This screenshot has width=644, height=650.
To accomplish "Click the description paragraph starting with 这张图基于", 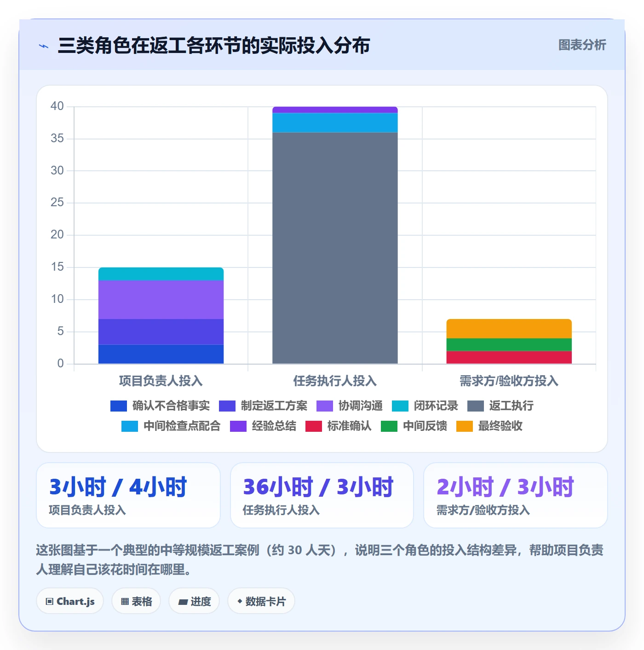I will pos(320,560).
